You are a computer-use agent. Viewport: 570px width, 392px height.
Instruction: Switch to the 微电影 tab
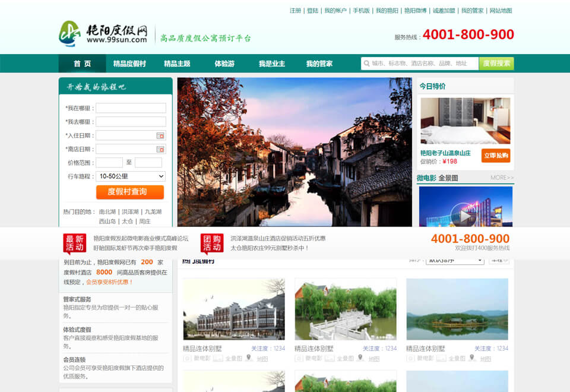click(426, 178)
